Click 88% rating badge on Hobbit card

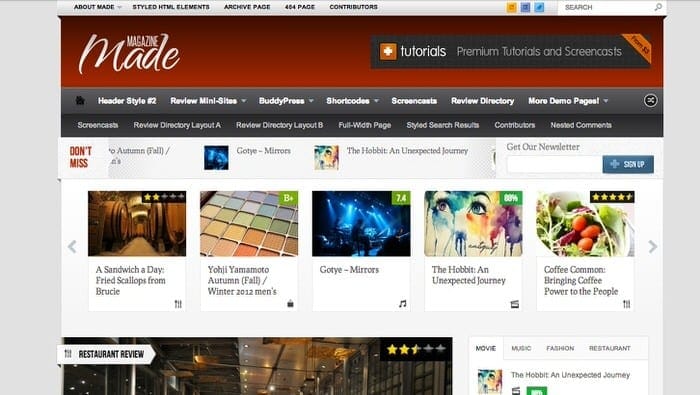tap(511, 198)
